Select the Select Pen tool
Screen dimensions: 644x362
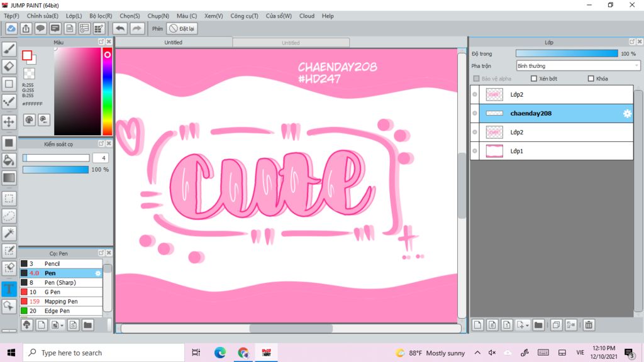pyautogui.click(x=9, y=250)
